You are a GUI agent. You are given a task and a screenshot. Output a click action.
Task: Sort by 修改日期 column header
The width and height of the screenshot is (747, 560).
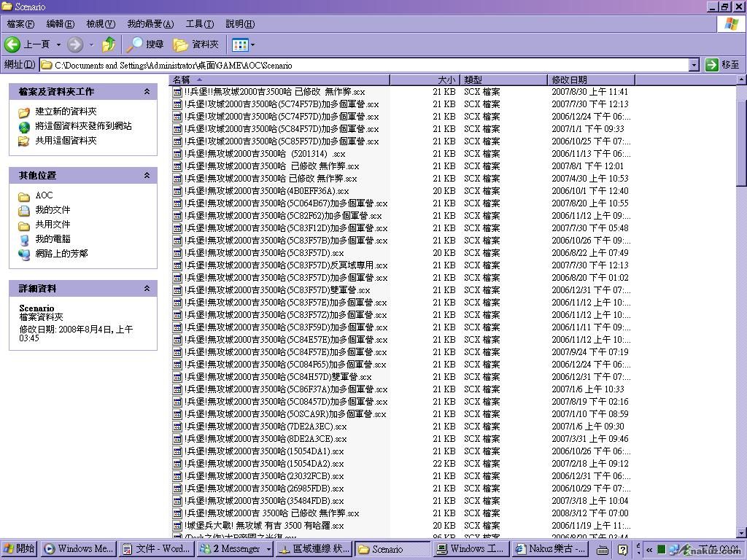click(591, 80)
